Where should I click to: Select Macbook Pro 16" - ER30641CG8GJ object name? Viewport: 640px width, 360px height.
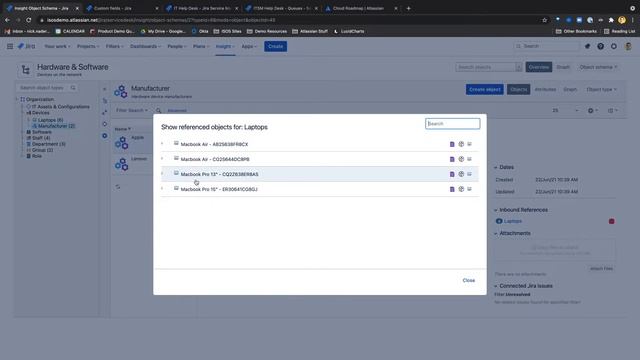pyautogui.click(x=219, y=189)
